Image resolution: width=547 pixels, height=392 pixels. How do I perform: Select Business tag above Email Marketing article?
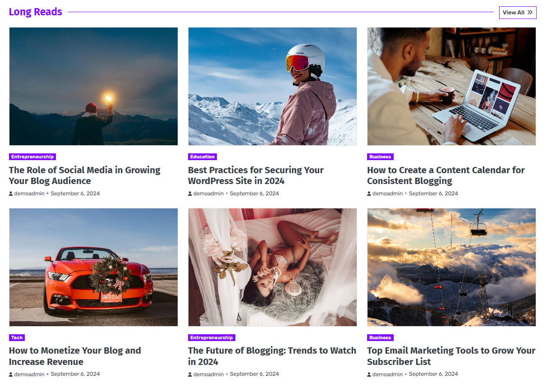380,337
